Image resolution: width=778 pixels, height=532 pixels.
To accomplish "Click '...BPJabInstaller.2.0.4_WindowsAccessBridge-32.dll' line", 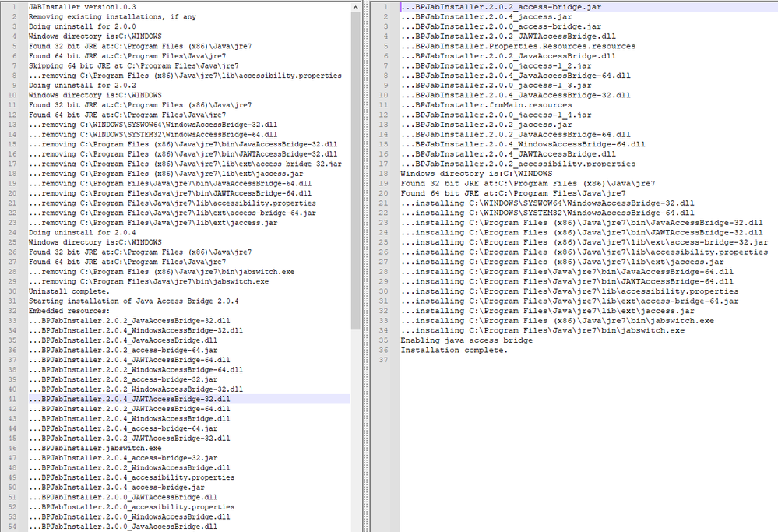I will (136, 330).
